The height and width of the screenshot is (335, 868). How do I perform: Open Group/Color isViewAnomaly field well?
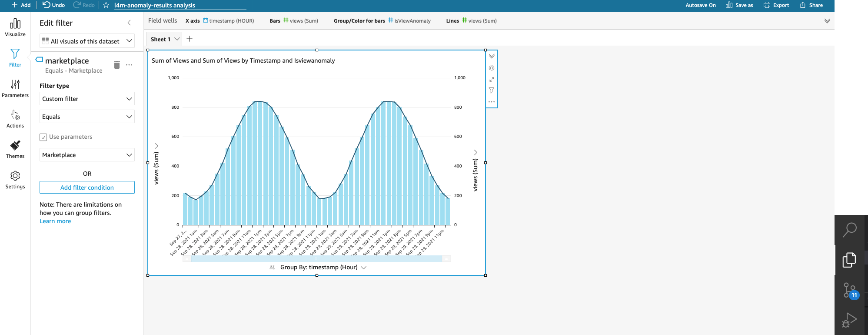tap(409, 20)
